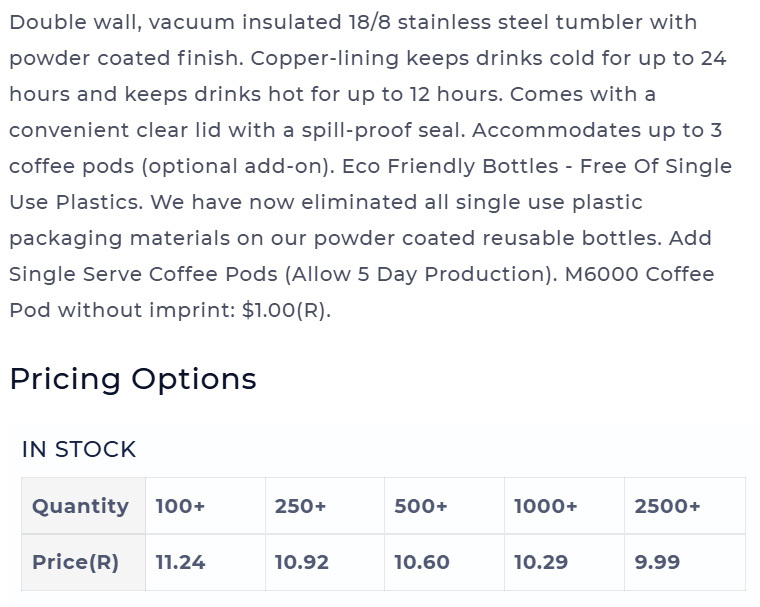Click the 11.24 price cell
The height and width of the screenshot is (607, 760).
(206, 562)
